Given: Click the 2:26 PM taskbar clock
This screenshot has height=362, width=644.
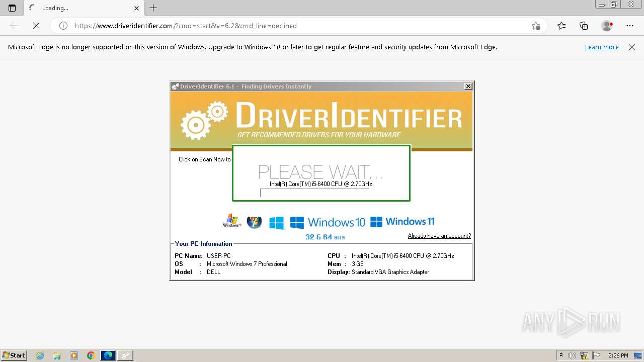Looking at the screenshot, I should tap(618, 355).
